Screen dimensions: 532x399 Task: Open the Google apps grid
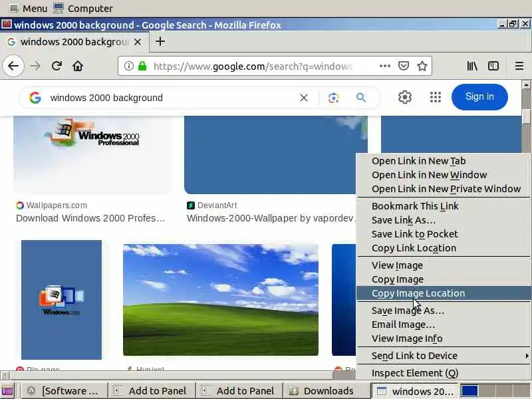pyautogui.click(x=436, y=97)
